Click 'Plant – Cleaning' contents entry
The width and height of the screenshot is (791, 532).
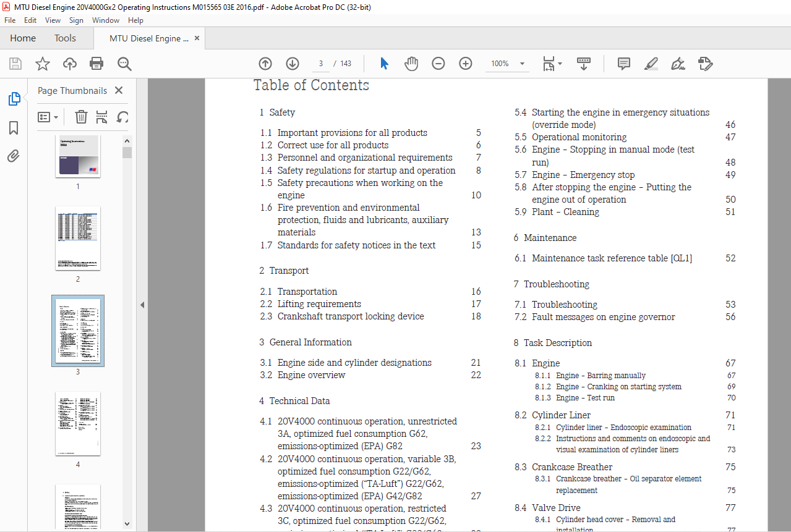565,212
